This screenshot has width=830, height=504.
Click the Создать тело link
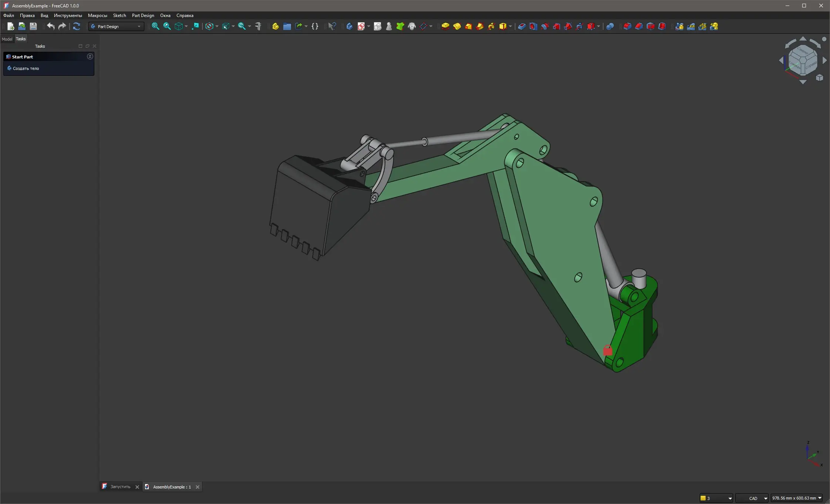(x=26, y=68)
